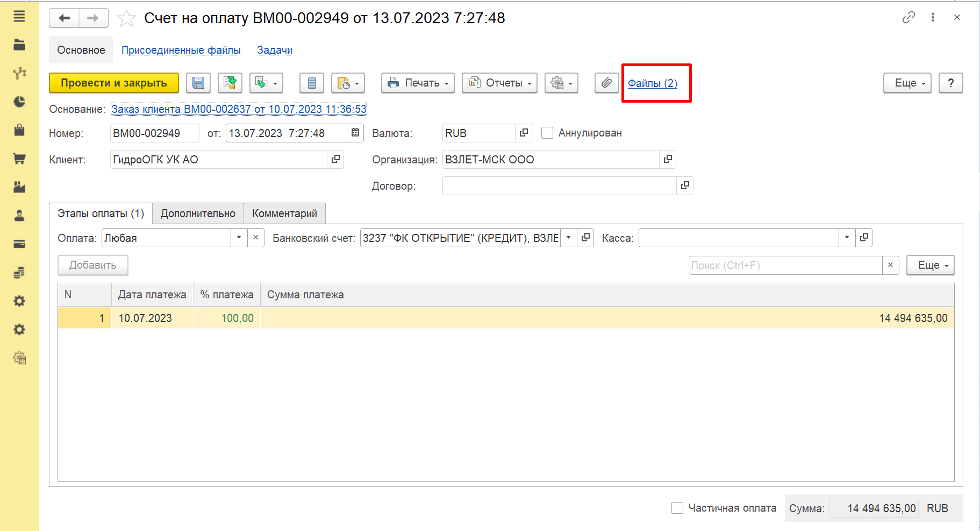Viewport: 980px width, 531px height.
Task: Navigate forward with the right arrow
Action: coord(93,18)
